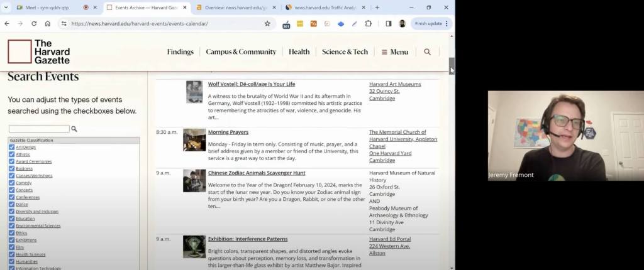The width and height of the screenshot is (644, 270).
Task: Open the Chrome three-dot menu
Action: pos(447,24)
